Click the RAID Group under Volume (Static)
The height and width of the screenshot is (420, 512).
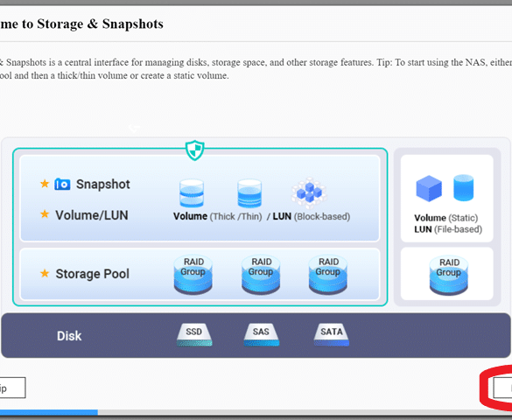tap(449, 276)
